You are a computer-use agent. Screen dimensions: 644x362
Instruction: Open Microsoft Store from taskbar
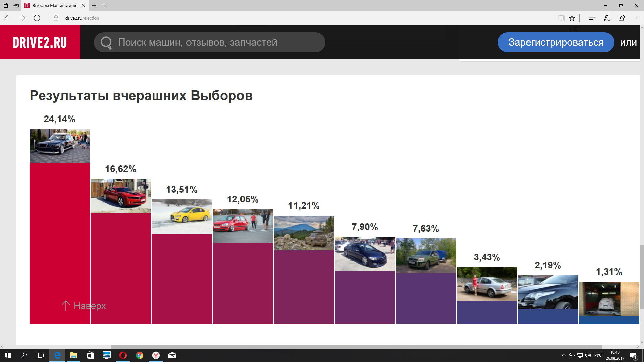(x=90, y=355)
